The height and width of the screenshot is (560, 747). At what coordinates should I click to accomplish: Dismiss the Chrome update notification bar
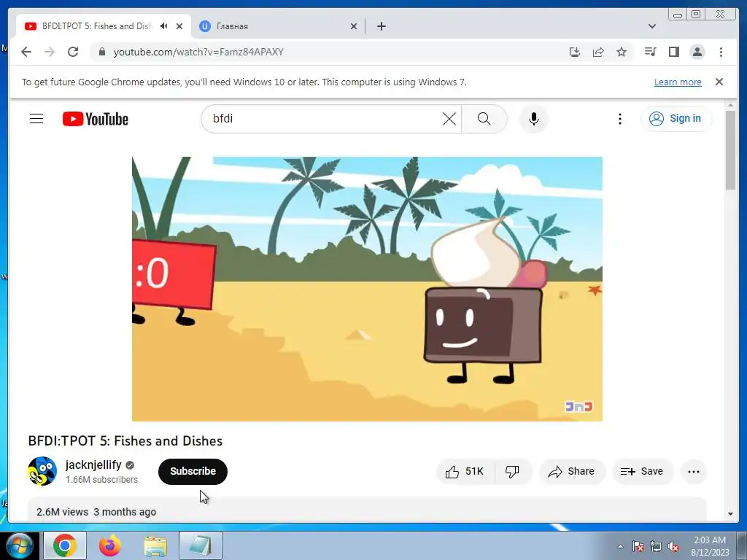pos(719,82)
